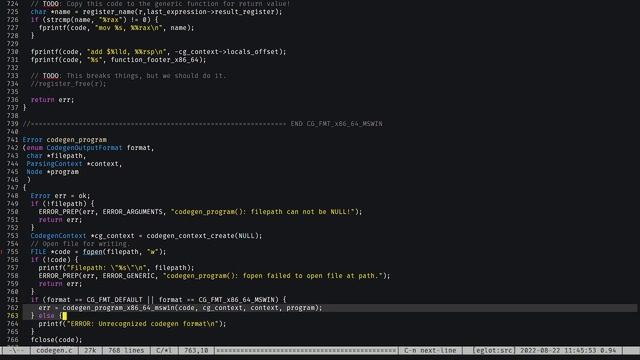Click Node *program parameter on line 745

click(x=52, y=172)
